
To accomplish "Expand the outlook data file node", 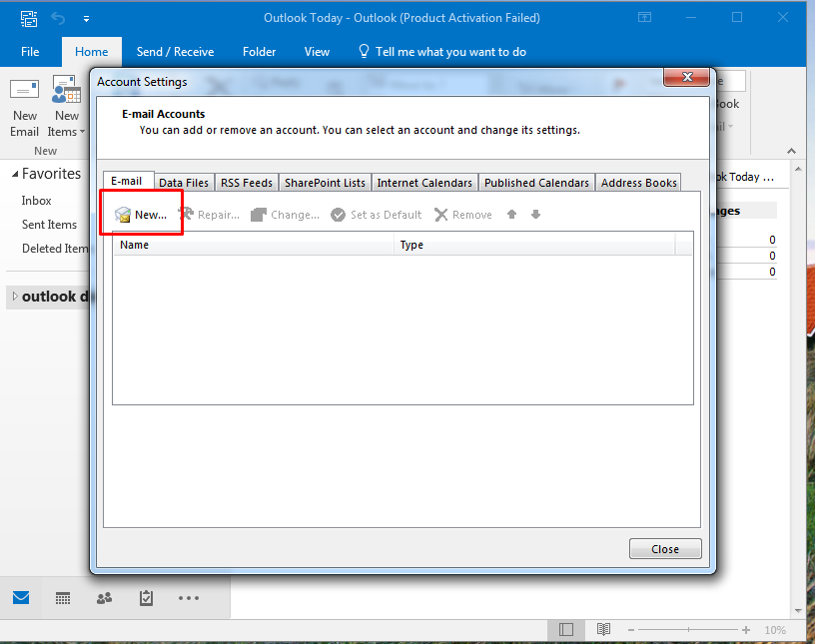I will (15, 297).
